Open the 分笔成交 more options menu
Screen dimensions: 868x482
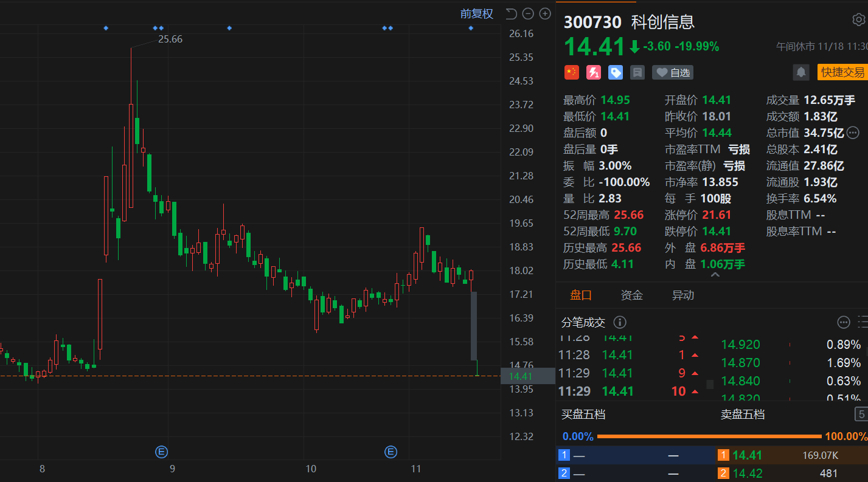[843, 322]
